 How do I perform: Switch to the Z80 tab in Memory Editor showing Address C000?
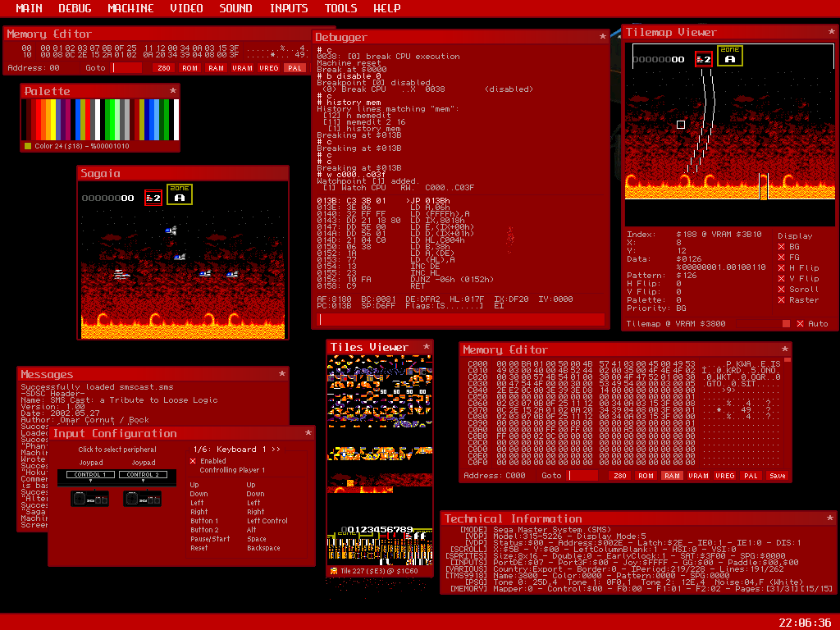pos(620,476)
